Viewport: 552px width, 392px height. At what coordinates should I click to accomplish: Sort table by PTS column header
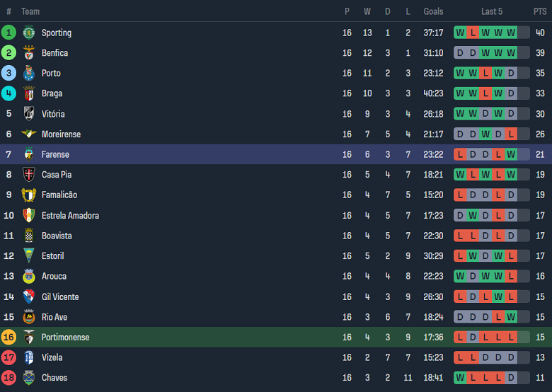click(x=540, y=11)
